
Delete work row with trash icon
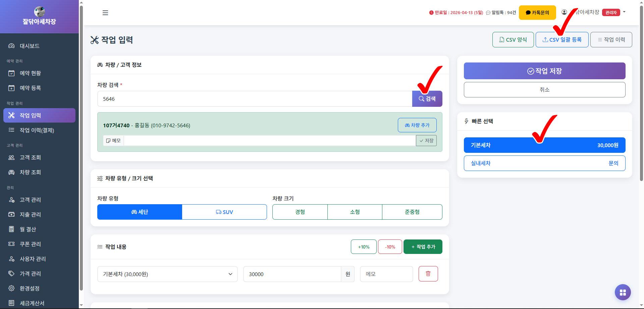pos(428,274)
